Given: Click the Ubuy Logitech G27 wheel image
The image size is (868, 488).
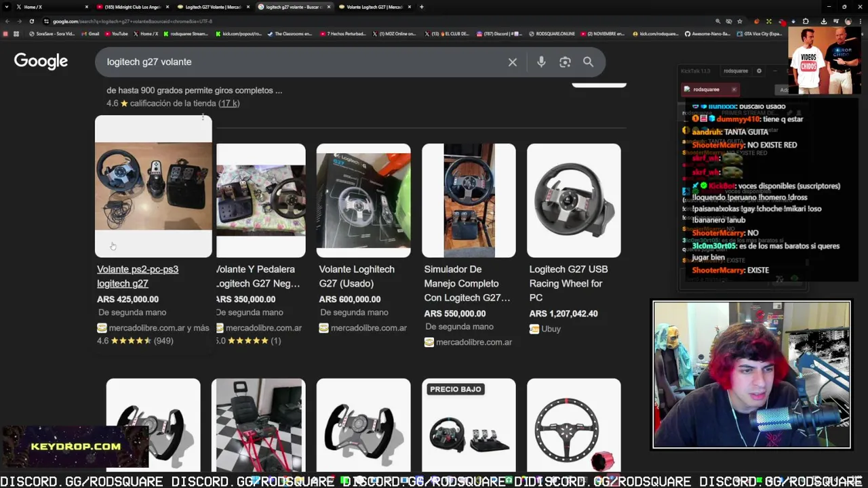Looking at the screenshot, I should pyautogui.click(x=574, y=201).
